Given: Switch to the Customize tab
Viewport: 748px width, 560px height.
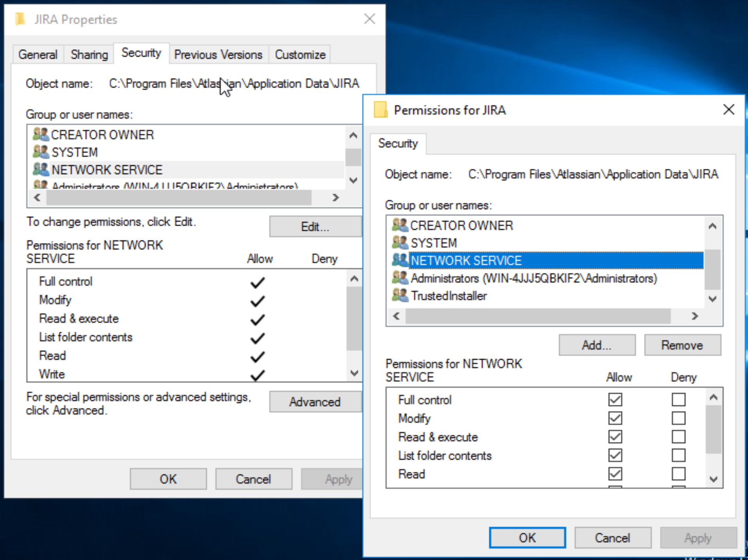Looking at the screenshot, I should pos(300,54).
